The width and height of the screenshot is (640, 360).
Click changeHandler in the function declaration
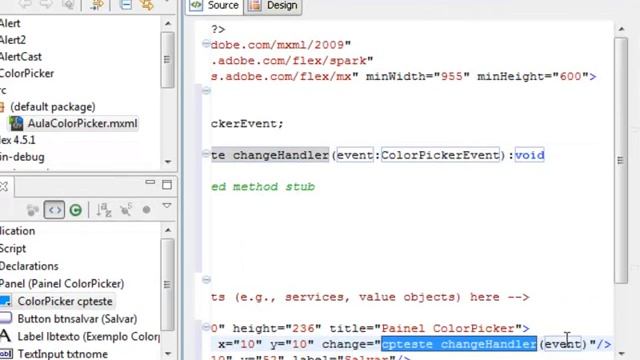pyautogui.click(x=281, y=155)
